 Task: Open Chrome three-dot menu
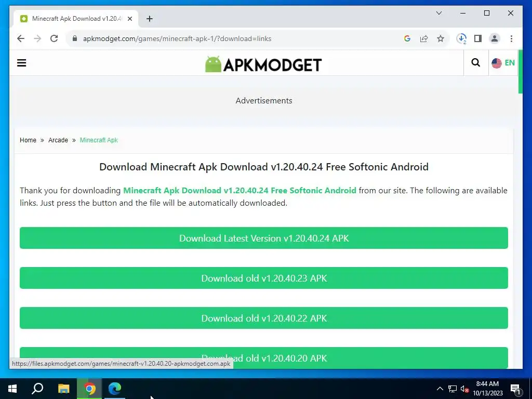(511, 38)
